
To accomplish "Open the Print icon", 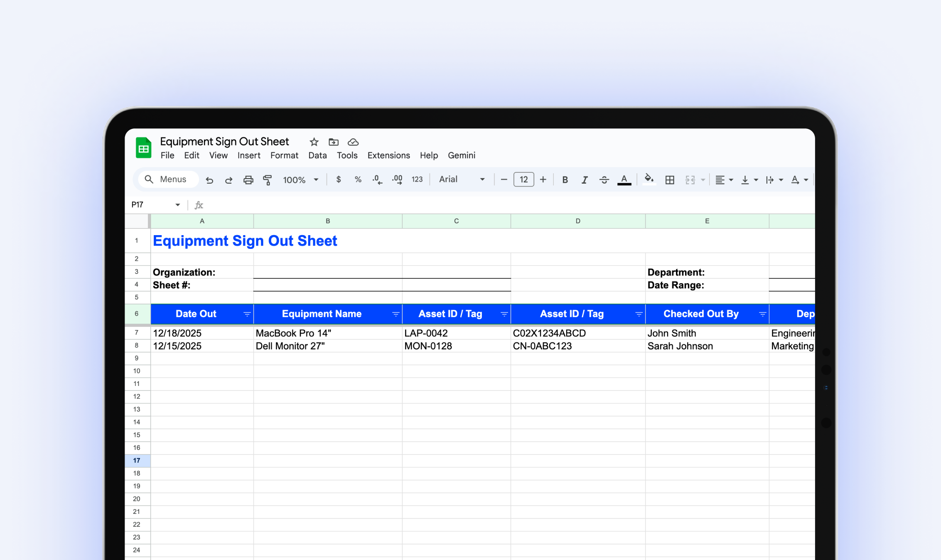I will click(248, 179).
